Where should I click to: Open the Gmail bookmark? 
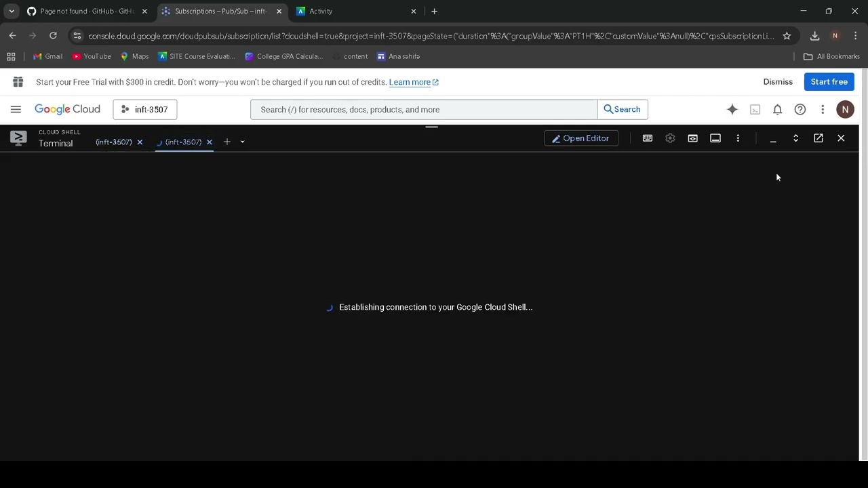(47, 56)
